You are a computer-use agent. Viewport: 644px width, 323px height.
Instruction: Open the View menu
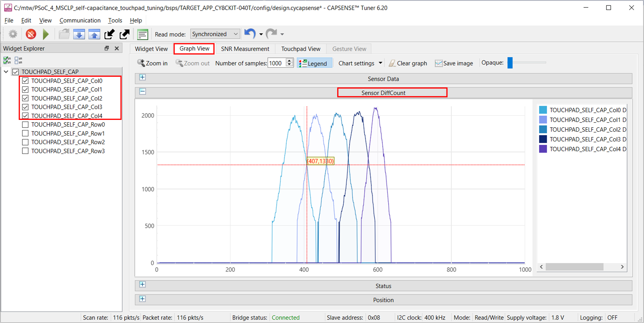point(45,20)
